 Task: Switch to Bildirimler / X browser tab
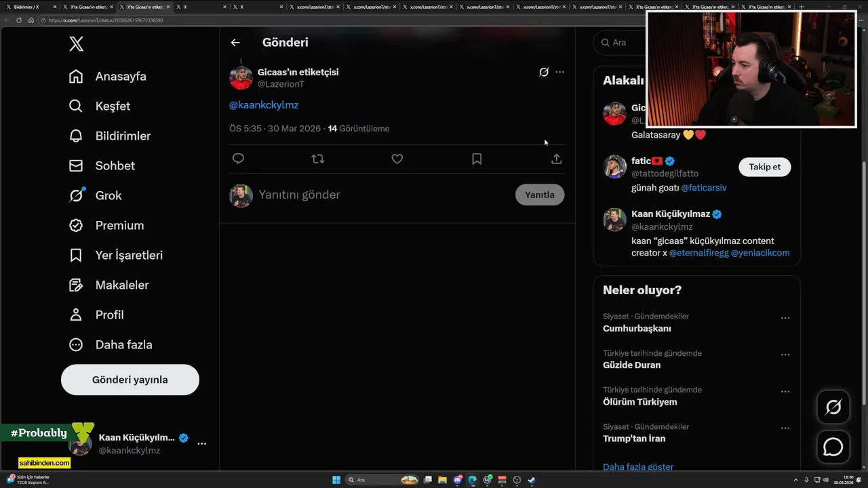(x=31, y=7)
